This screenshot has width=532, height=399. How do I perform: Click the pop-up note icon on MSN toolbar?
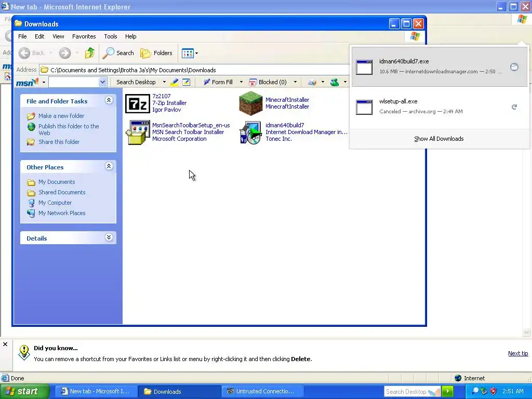[187, 82]
